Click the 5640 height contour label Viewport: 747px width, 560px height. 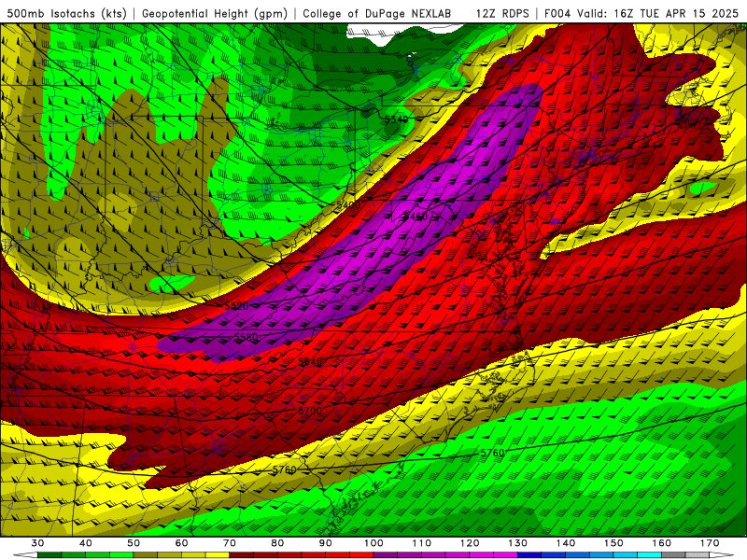pyautogui.click(x=310, y=362)
